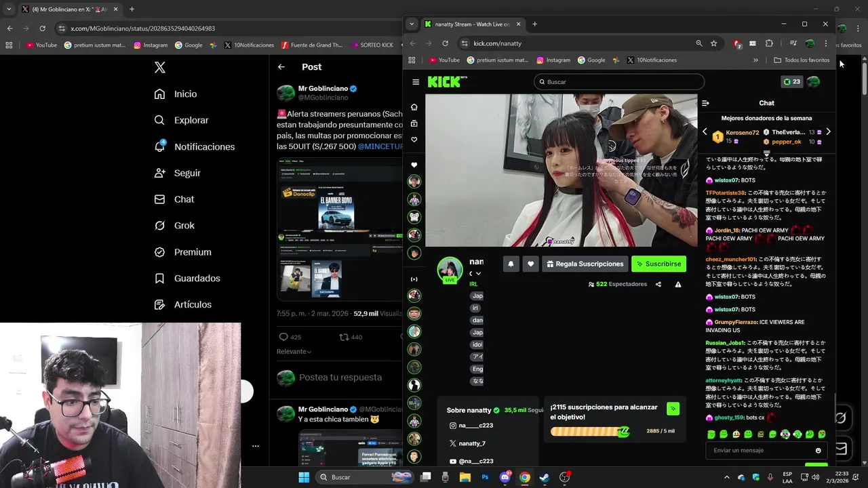Image resolution: width=868 pixels, height=488 pixels.
Task: Show next top donors with right arrow
Action: [828, 132]
